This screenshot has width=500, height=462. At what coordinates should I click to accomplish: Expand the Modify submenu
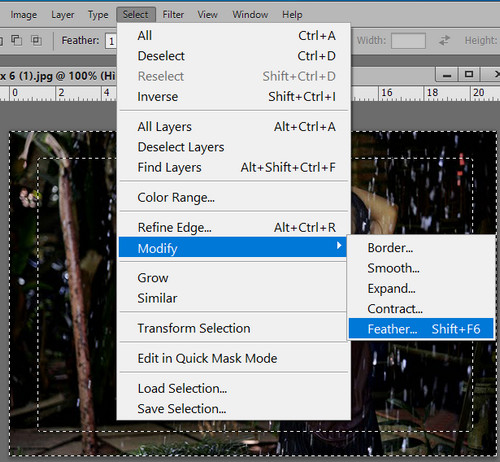click(233, 248)
